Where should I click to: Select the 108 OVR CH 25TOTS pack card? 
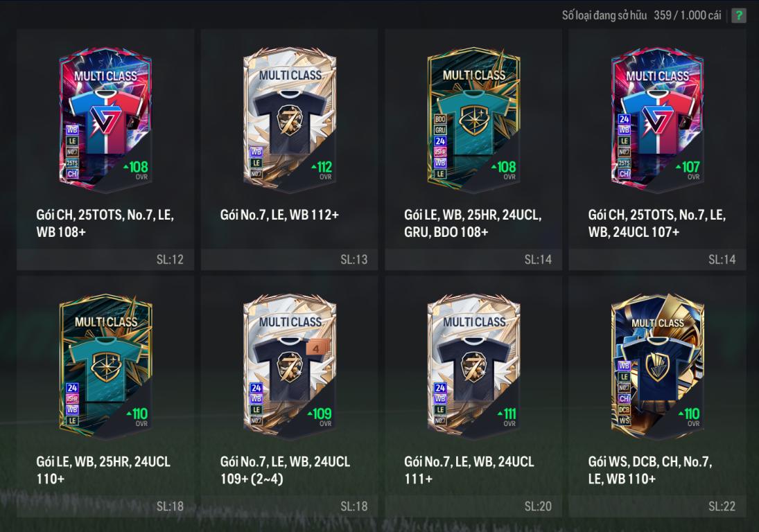pyautogui.click(x=105, y=119)
